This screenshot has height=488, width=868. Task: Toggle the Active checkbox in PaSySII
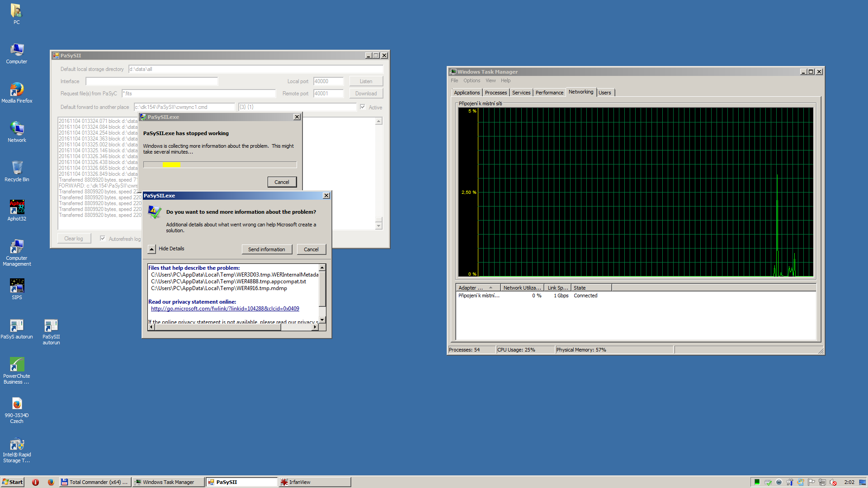(x=363, y=107)
